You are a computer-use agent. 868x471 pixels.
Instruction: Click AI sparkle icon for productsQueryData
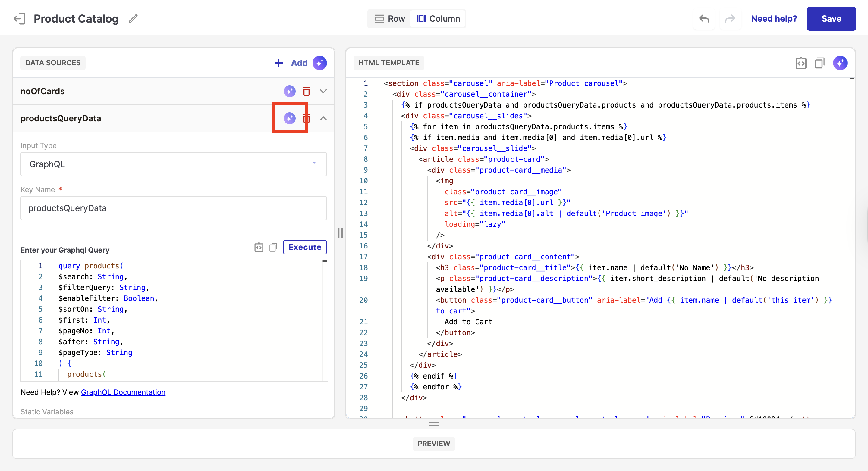[x=289, y=118]
